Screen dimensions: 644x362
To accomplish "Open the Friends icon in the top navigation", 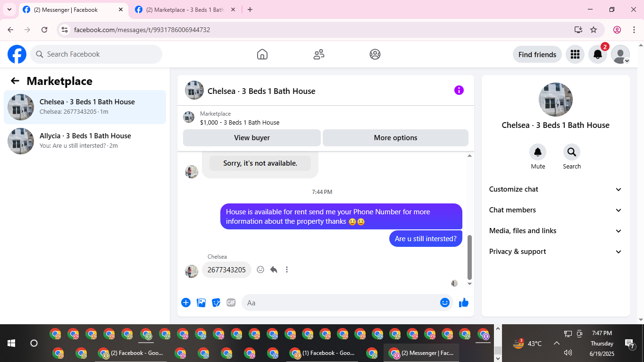I will point(319,54).
